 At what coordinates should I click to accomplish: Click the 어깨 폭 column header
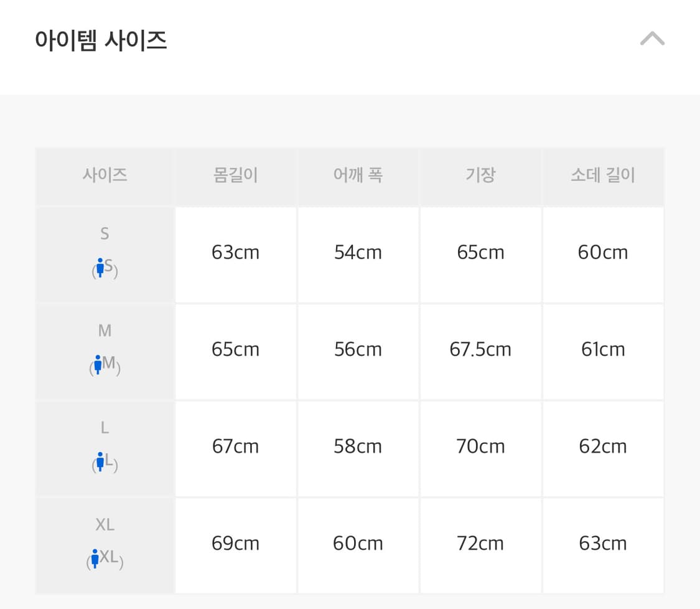(358, 175)
